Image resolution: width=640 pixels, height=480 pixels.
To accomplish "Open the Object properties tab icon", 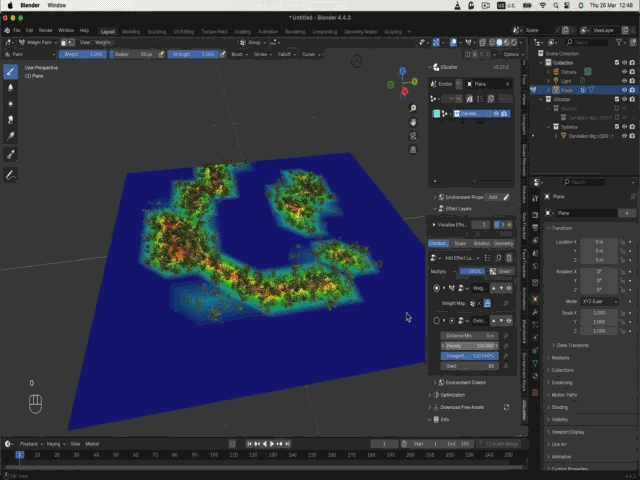I will click(x=535, y=299).
